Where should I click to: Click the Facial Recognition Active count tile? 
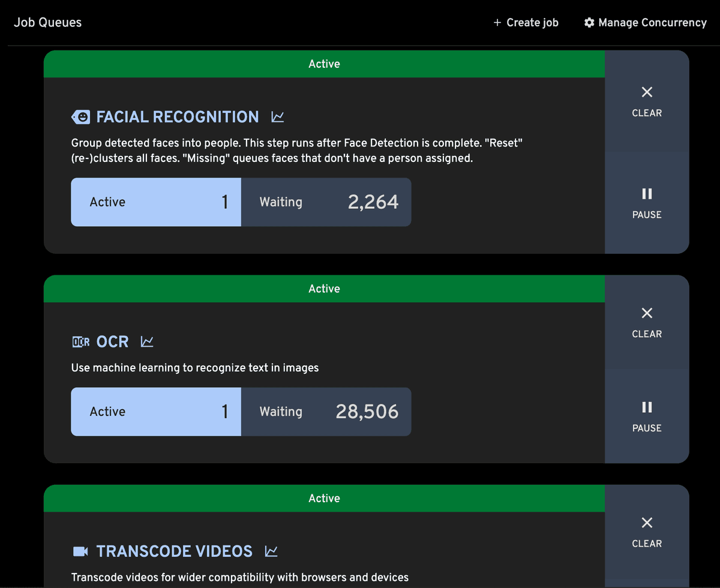pyautogui.click(x=156, y=202)
